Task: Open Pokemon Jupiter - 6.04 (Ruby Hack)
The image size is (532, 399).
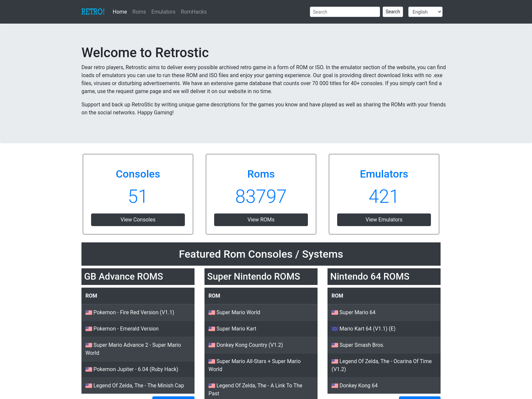Action: [136, 369]
